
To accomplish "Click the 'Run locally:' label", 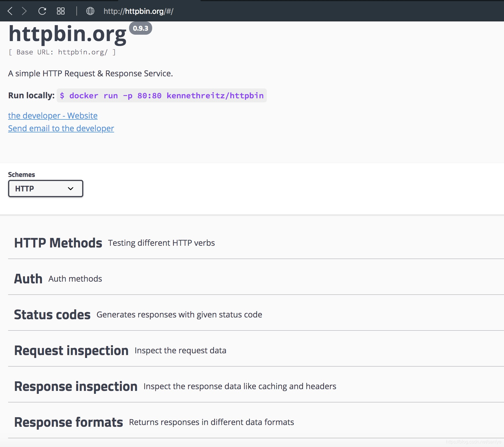I will click(31, 95).
